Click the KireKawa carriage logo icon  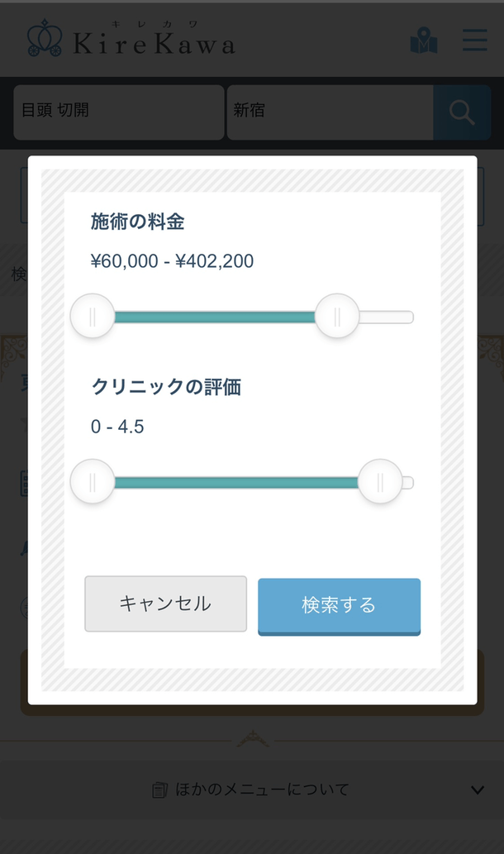pos(45,38)
